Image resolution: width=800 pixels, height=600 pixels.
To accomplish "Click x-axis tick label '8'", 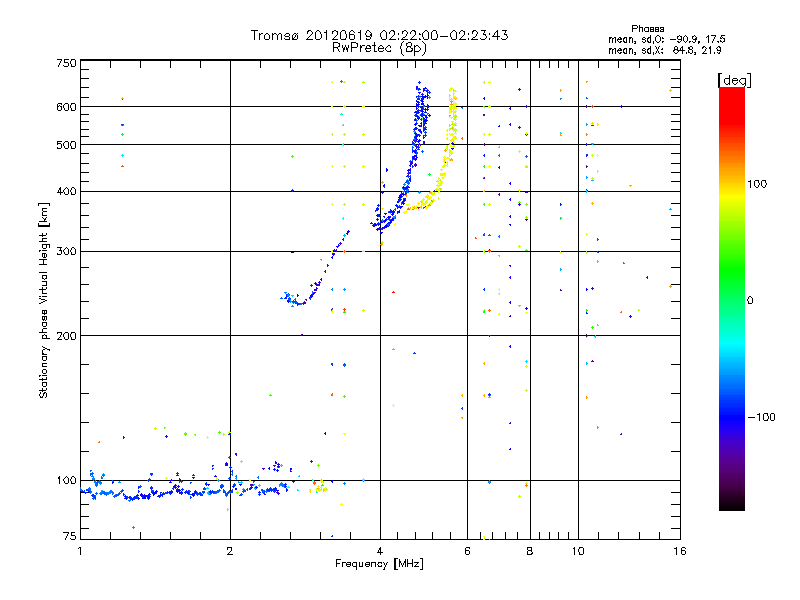I will pyautogui.click(x=530, y=551).
